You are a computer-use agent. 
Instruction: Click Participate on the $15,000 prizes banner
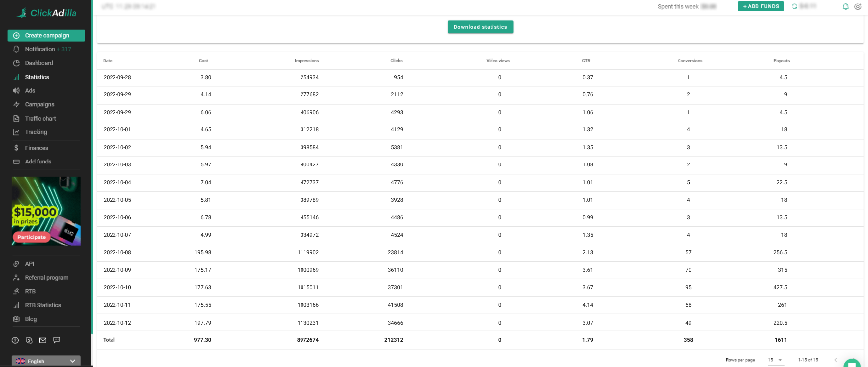click(x=32, y=237)
